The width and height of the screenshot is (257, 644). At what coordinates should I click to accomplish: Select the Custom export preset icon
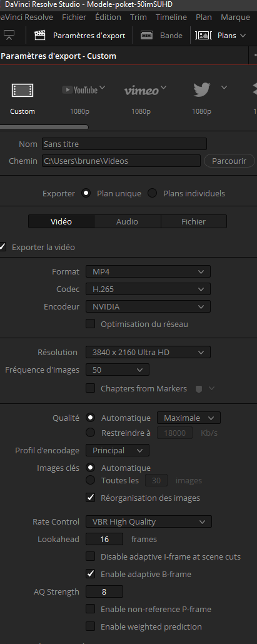[22, 90]
